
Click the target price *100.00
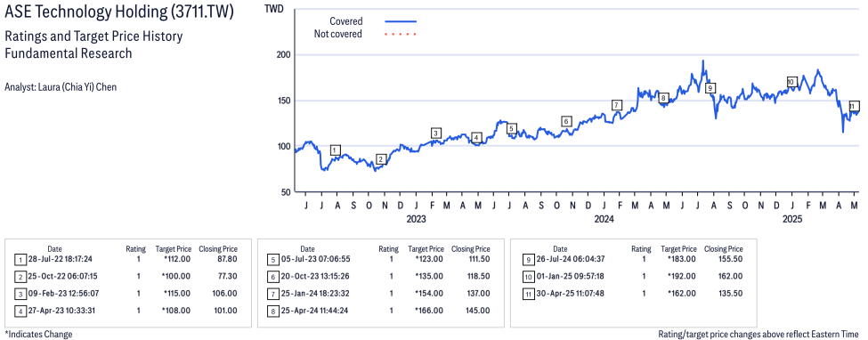(176, 276)
